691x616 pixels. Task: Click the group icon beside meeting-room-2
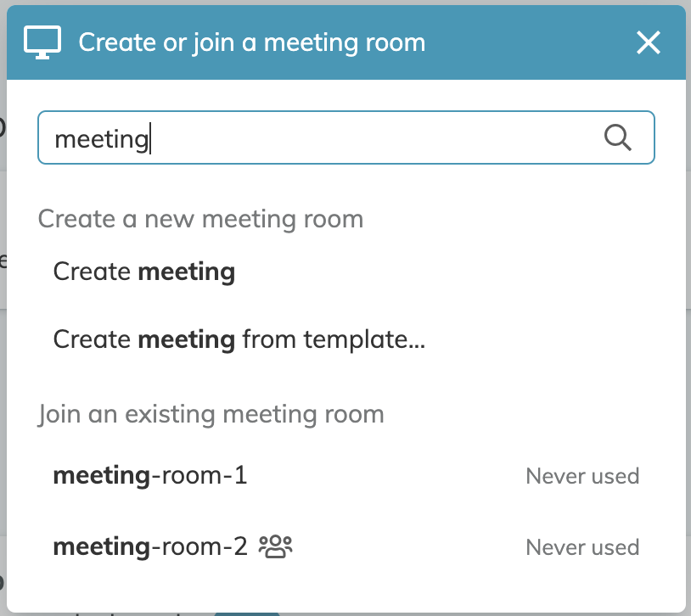click(x=275, y=546)
